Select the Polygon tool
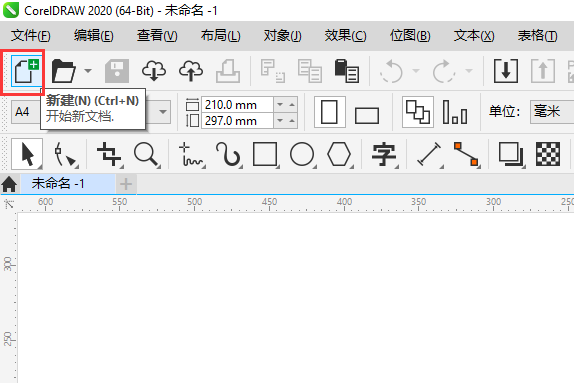 point(339,154)
